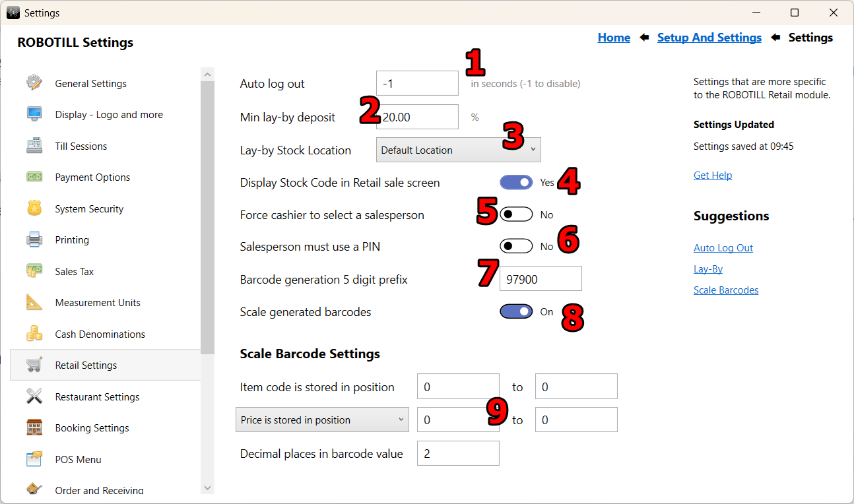Screen dimensions: 854x504
Task: Open the Lay-by Stock Location dropdown
Action: tap(458, 150)
